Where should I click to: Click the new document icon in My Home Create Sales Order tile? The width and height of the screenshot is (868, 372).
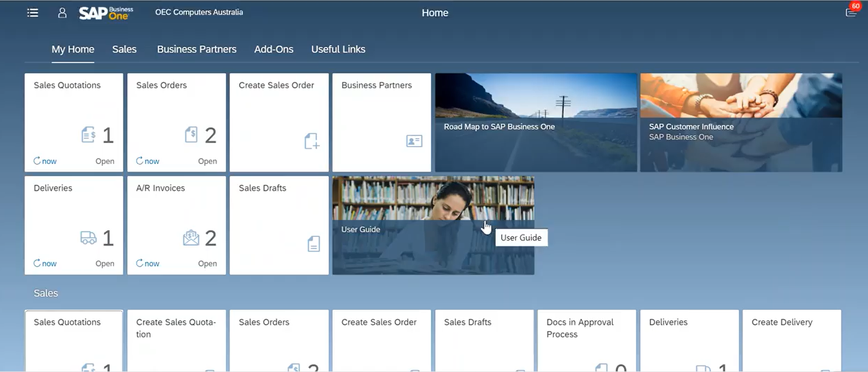(312, 141)
